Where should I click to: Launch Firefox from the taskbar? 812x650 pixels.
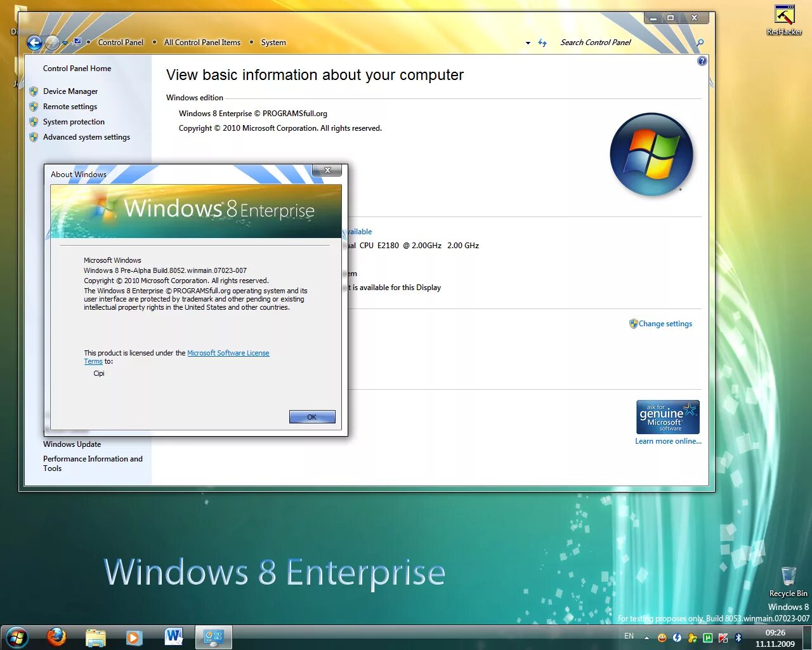(56, 637)
